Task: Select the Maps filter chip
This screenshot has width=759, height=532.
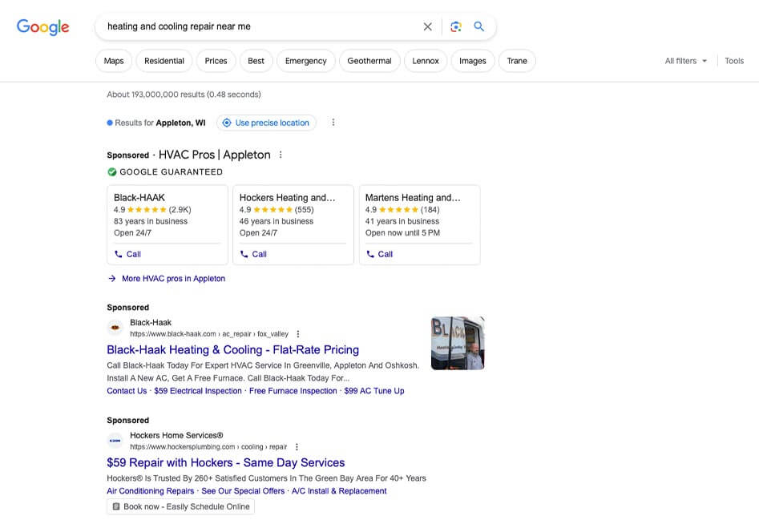Action: tap(114, 61)
